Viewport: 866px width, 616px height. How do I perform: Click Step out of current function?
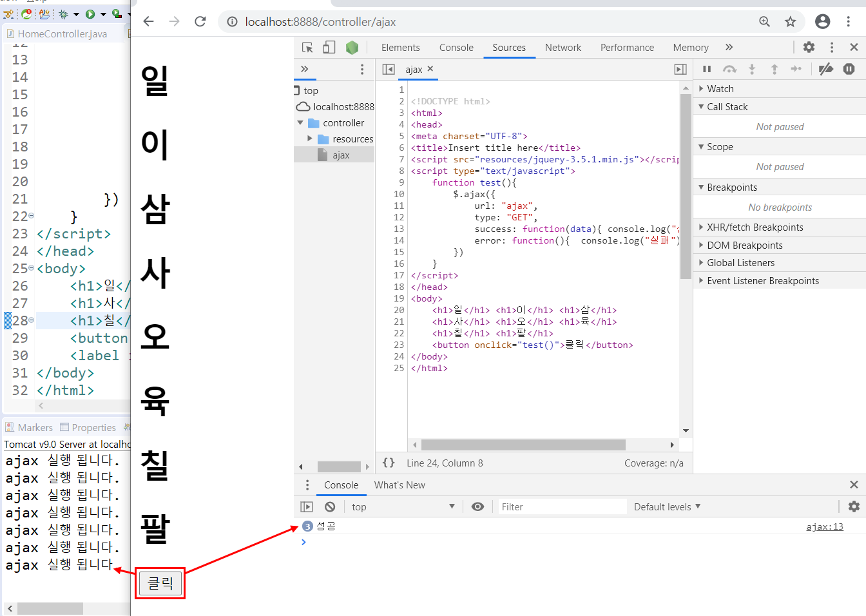coord(775,69)
